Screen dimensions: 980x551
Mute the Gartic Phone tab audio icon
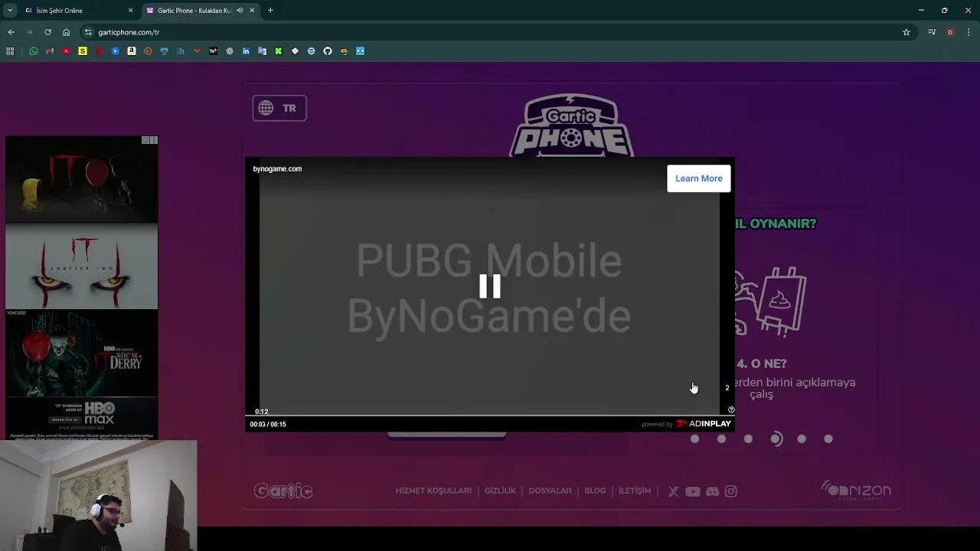[240, 11]
